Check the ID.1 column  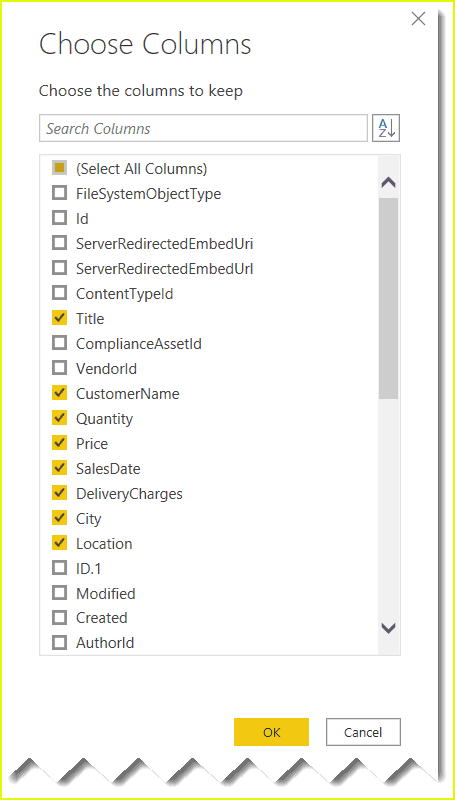[60, 568]
